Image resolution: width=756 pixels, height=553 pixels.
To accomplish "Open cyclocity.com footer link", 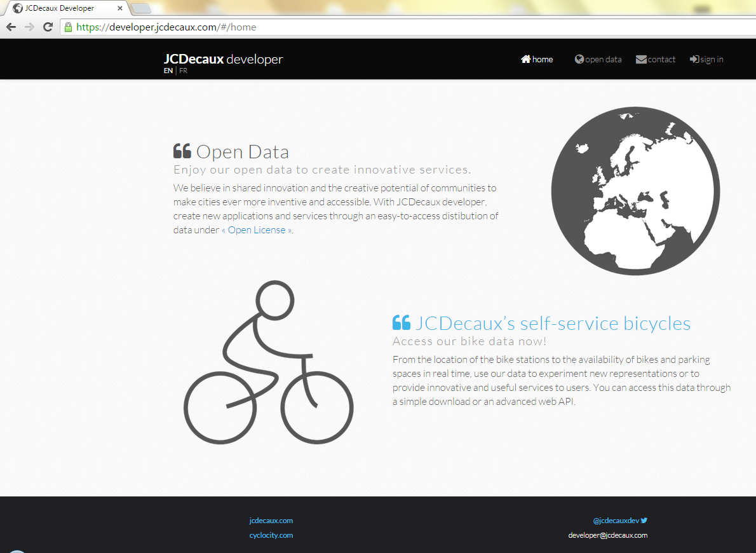I will [x=271, y=535].
